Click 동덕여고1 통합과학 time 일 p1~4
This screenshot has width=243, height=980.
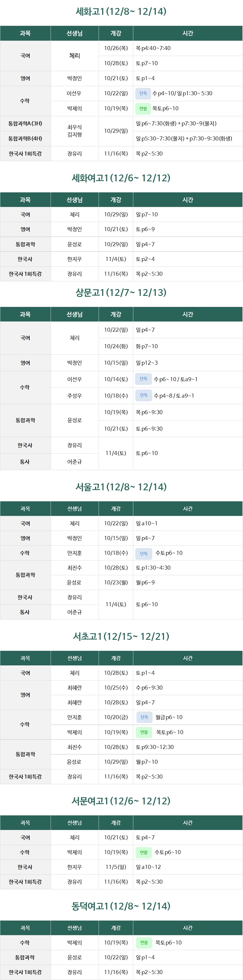tap(145, 958)
